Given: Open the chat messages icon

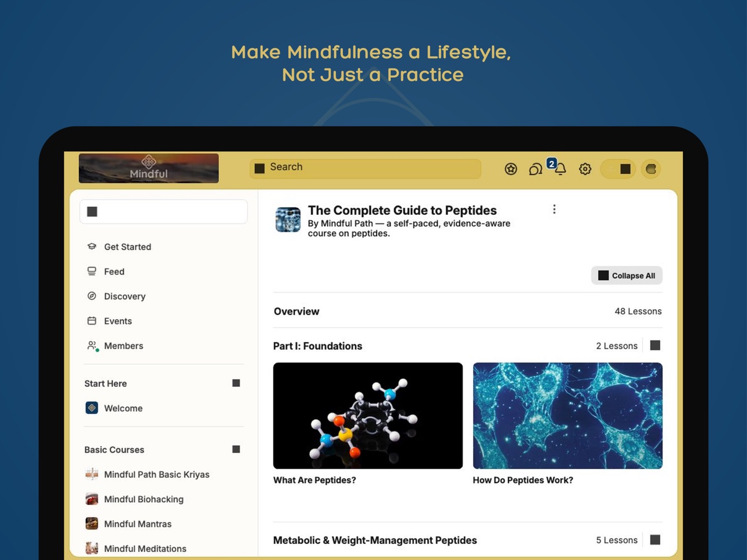Looking at the screenshot, I should coord(536,169).
